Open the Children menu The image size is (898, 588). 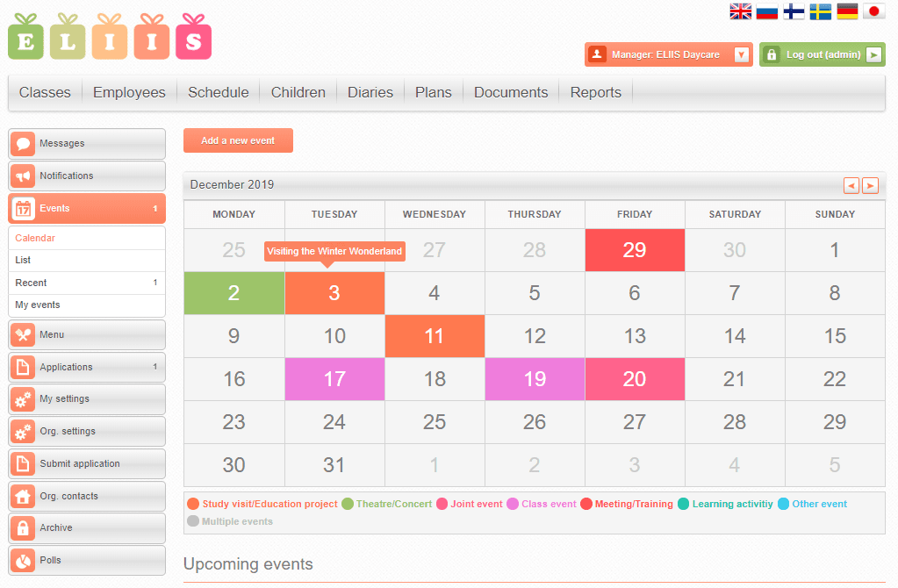(298, 92)
